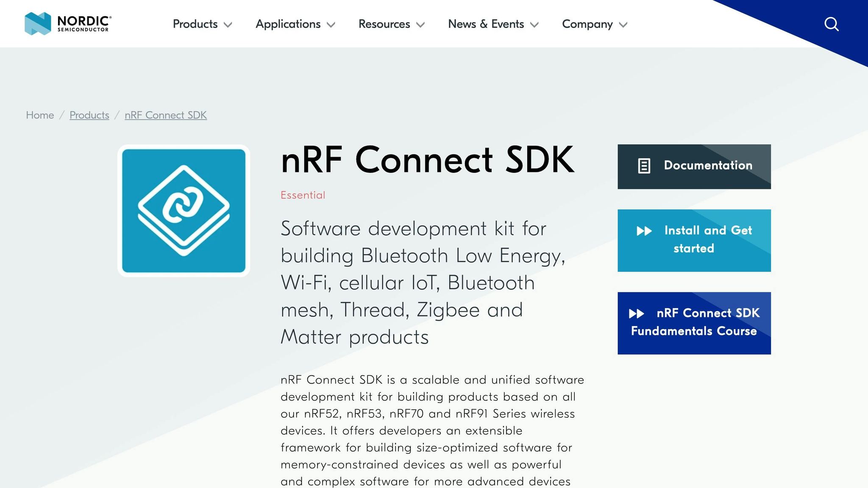Open the Company menu label
The width and height of the screenshot is (868, 488).
[587, 24]
